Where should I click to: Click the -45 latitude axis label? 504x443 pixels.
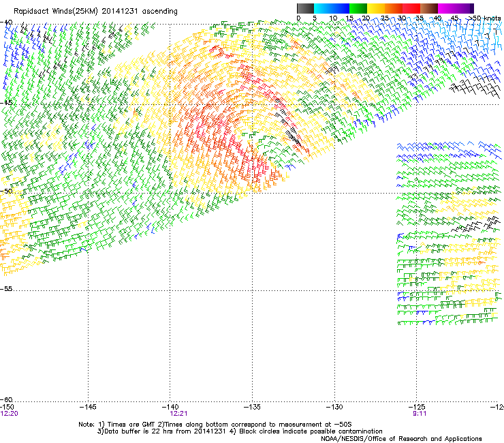6,103
